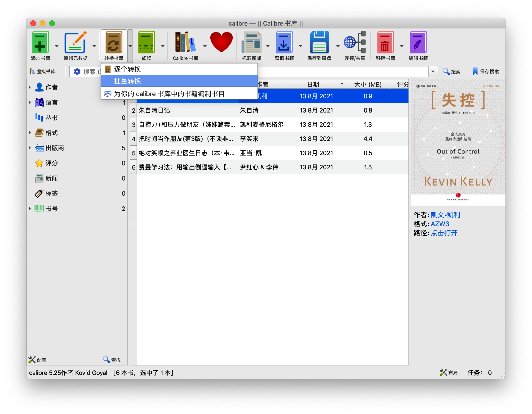Open the search history dropdown arrow

point(433,72)
